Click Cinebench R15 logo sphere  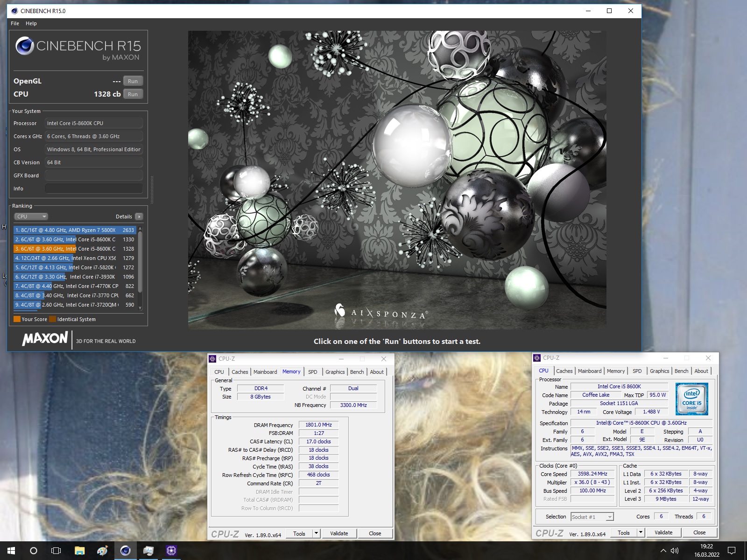pos(24,46)
